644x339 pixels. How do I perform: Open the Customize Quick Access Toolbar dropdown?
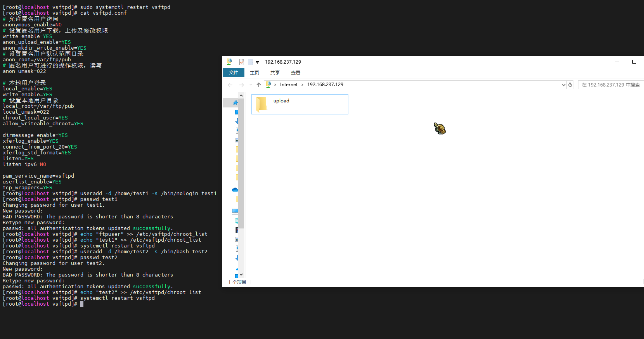(x=257, y=62)
